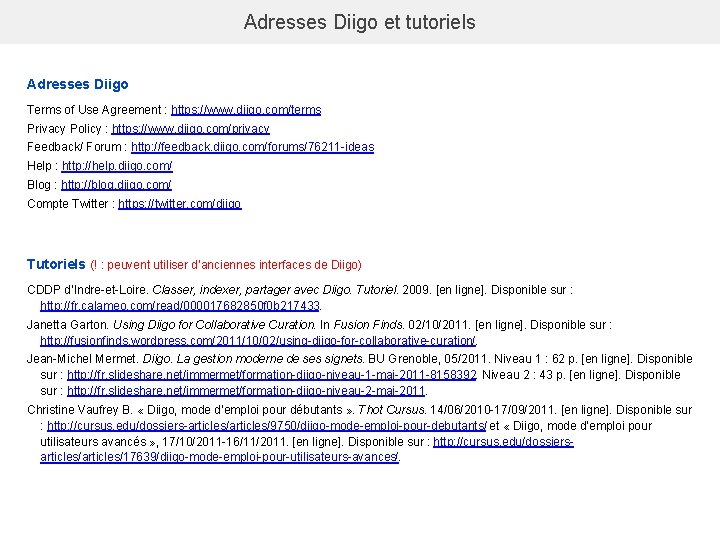This screenshot has height=540, width=720.
Task: Click the 'Feedback/ Forum :' label
Action: [x=77, y=147]
